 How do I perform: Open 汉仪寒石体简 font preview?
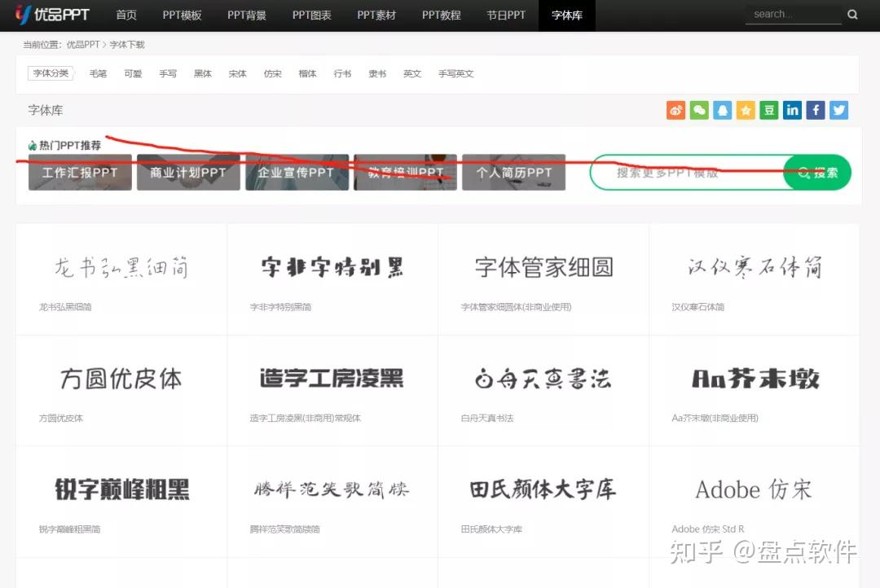[x=755, y=268]
